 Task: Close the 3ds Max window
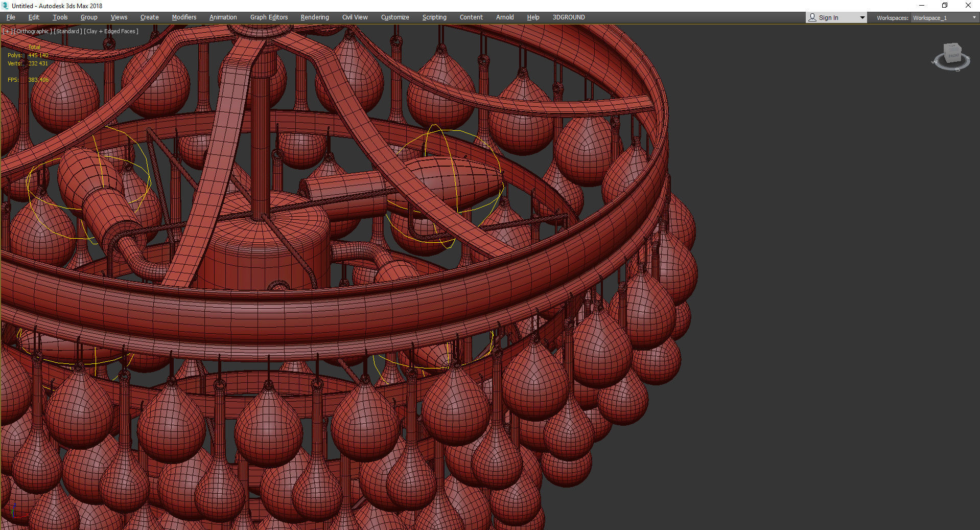click(968, 6)
